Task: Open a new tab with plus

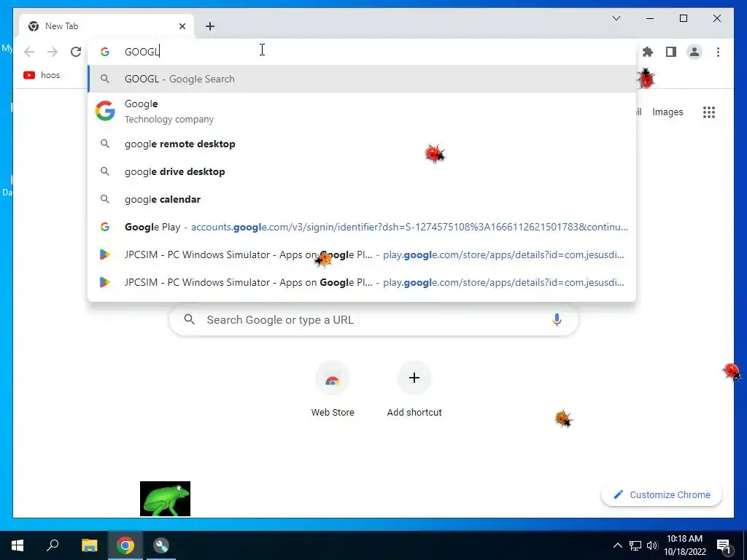Action: (x=210, y=26)
